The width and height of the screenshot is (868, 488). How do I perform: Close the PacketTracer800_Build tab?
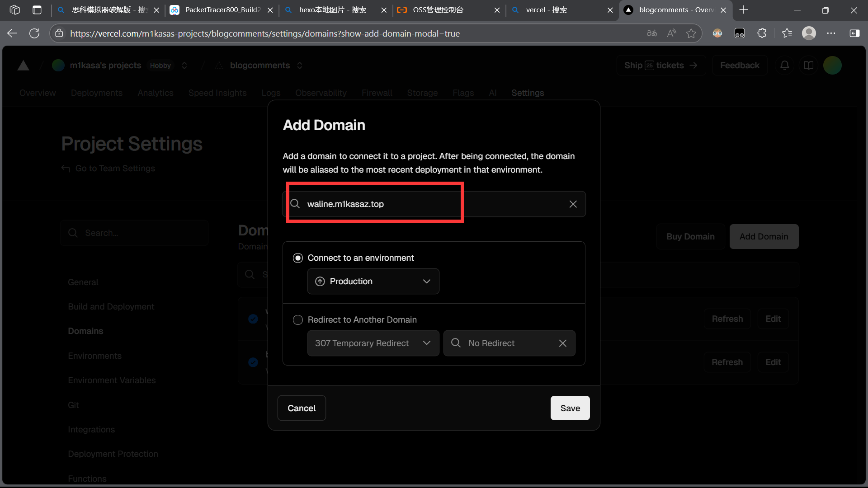pyautogui.click(x=270, y=10)
